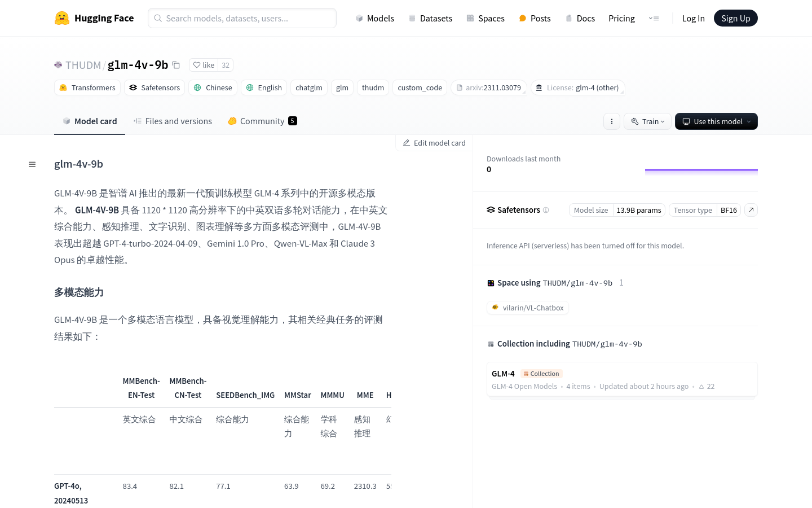This screenshot has width=812, height=508.
Task: Expand the additional navigation menu icon
Action: pyautogui.click(x=654, y=18)
